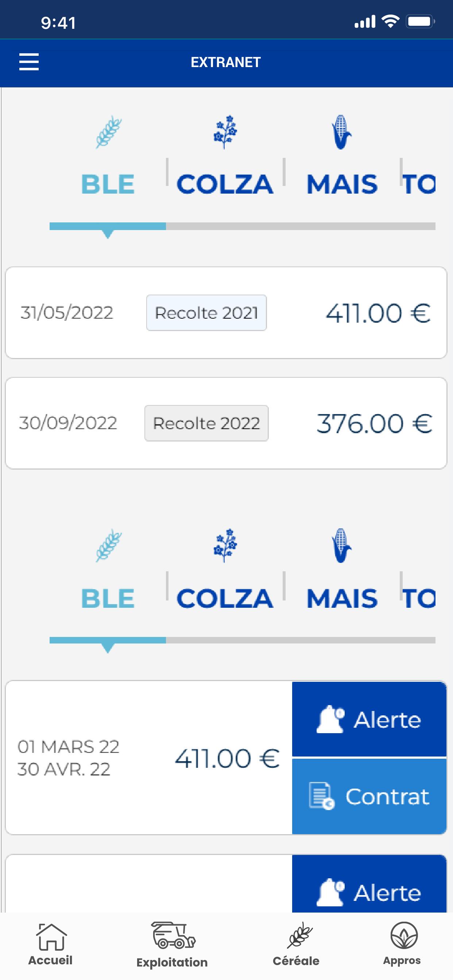Click the Recolte 2021 tag
The image size is (453, 980).
point(206,313)
